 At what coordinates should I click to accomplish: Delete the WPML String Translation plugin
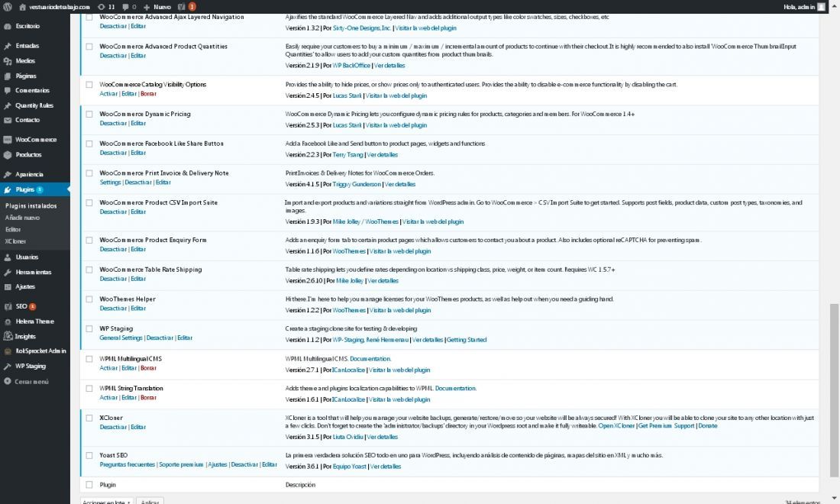click(148, 397)
